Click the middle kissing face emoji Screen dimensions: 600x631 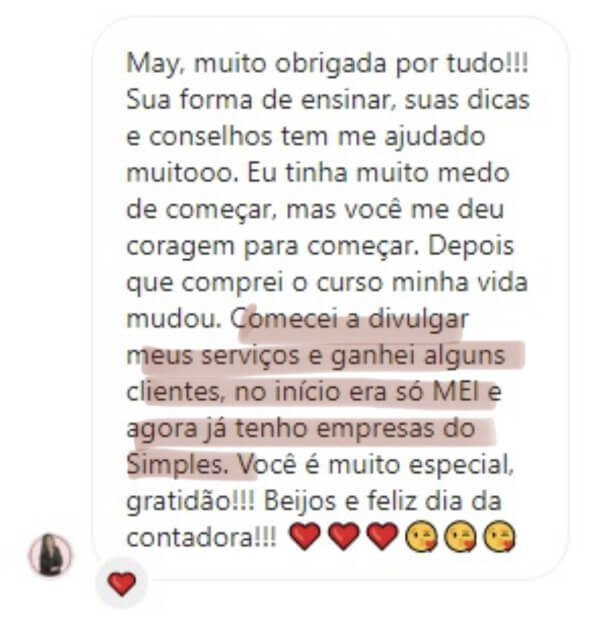[x=460, y=536]
